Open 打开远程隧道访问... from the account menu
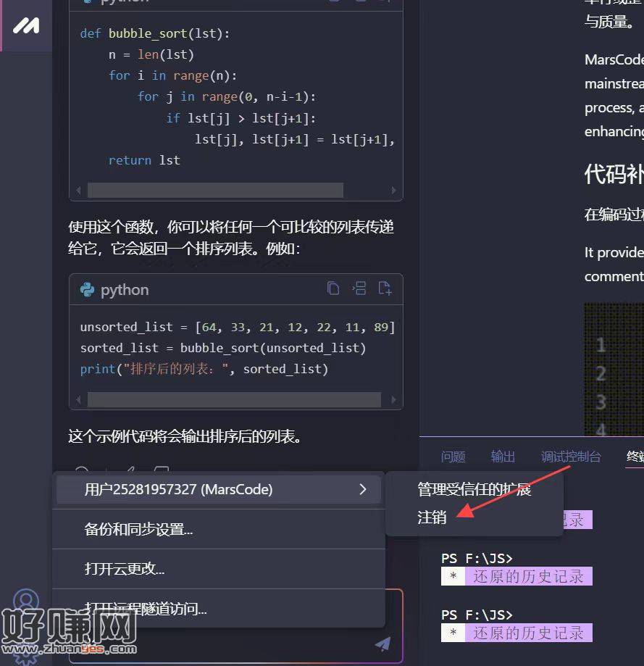This screenshot has width=644, height=666. (218, 609)
